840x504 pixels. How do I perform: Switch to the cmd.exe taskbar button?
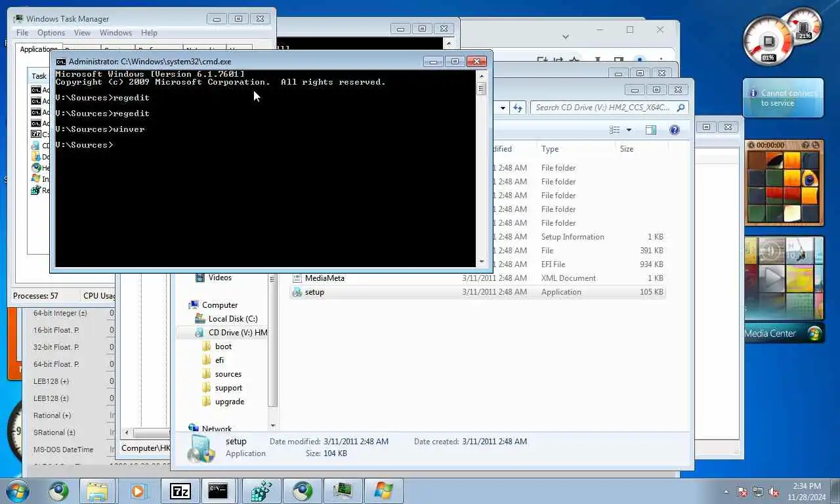coord(218,491)
